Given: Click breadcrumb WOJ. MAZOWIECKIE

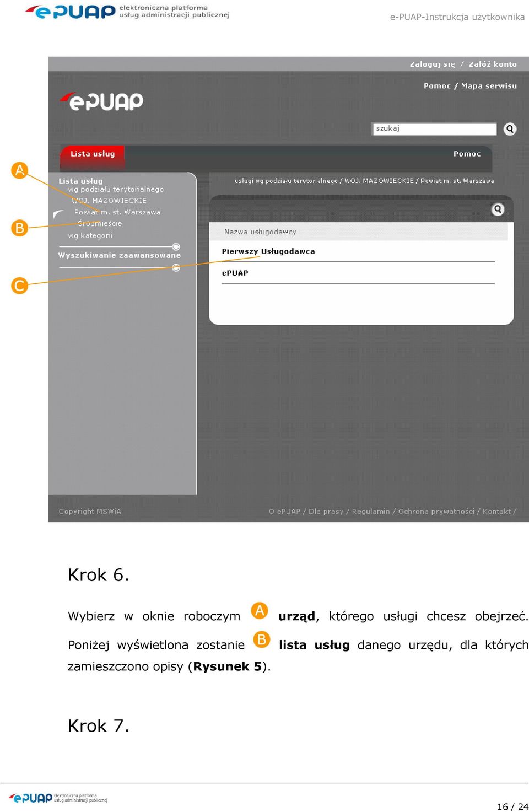Looking at the screenshot, I should tap(379, 181).
